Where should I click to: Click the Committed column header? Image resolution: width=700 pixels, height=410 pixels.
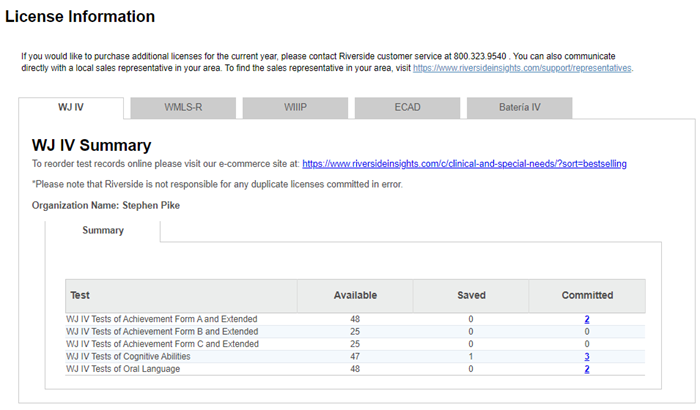click(x=587, y=296)
